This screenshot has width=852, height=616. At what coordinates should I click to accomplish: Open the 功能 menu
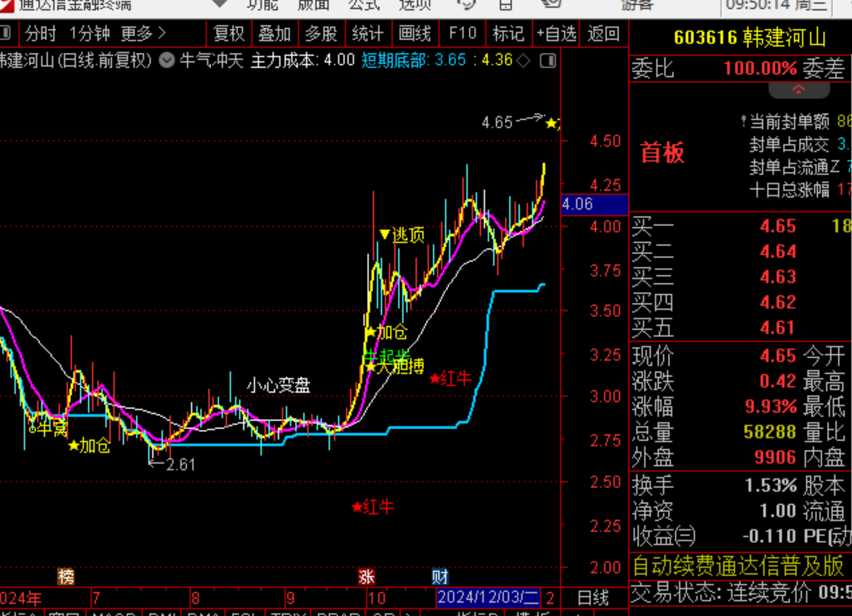click(x=263, y=5)
